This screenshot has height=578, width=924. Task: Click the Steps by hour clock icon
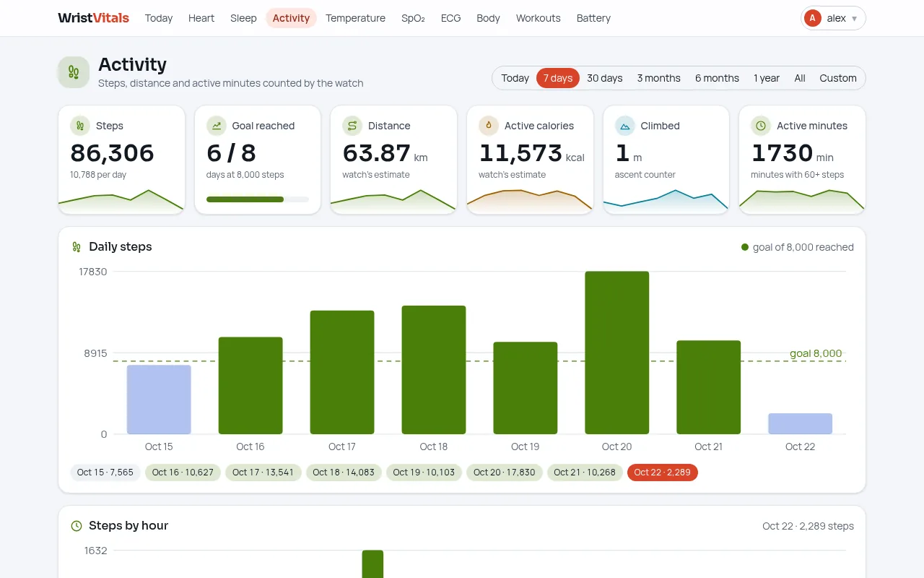pos(77,526)
